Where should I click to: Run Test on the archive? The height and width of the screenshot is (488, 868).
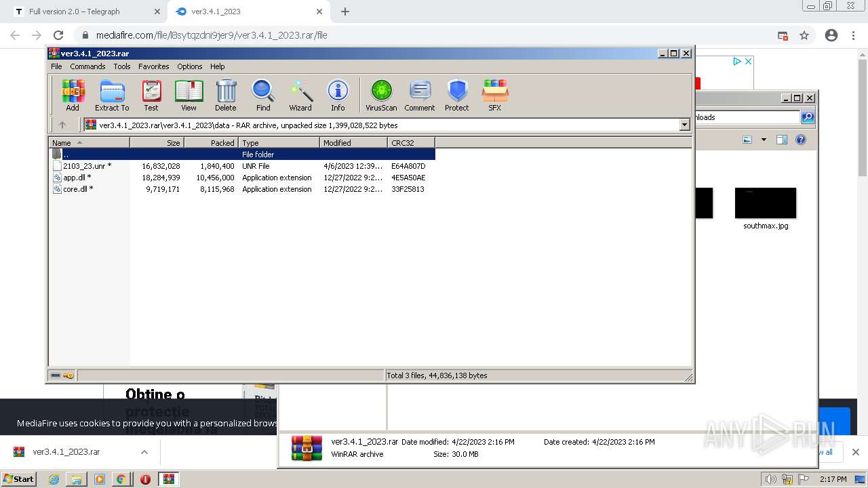click(x=151, y=95)
